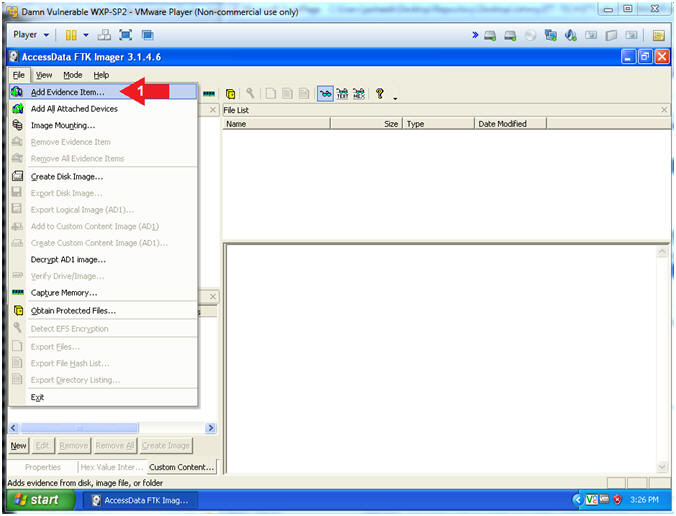Click the File menu header
Screen dimensions: 676x516
click(x=19, y=75)
